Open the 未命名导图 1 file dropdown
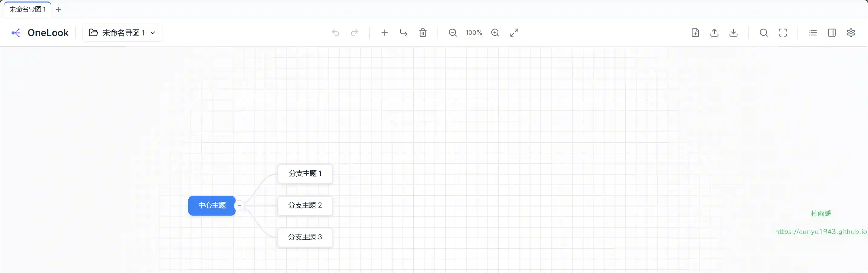Screen dimensions: 868x273 (122, 33)
